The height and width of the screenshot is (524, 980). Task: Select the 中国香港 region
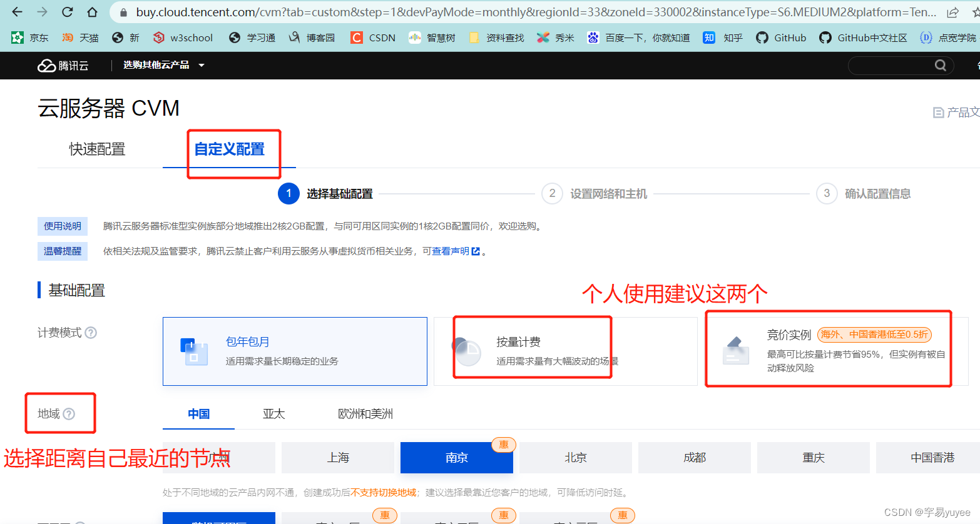point(928,458)
